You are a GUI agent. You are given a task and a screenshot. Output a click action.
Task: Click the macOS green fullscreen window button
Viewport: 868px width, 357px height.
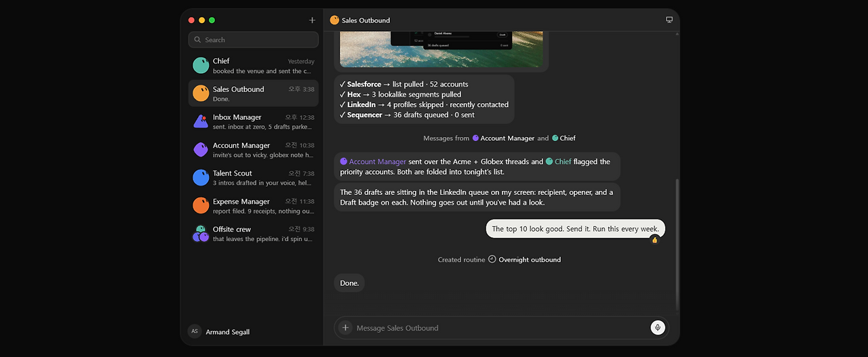(212, 20)
